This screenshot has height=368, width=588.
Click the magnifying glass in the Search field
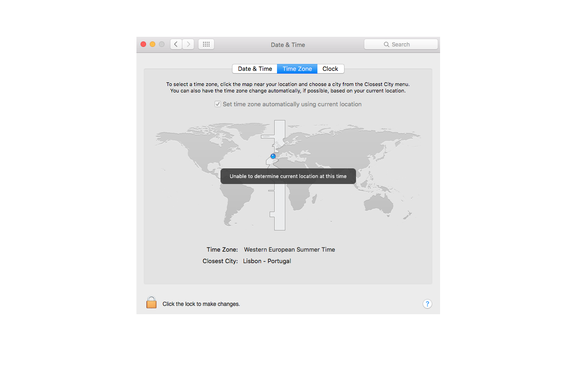pyautogui.click(x=387, y=45)
